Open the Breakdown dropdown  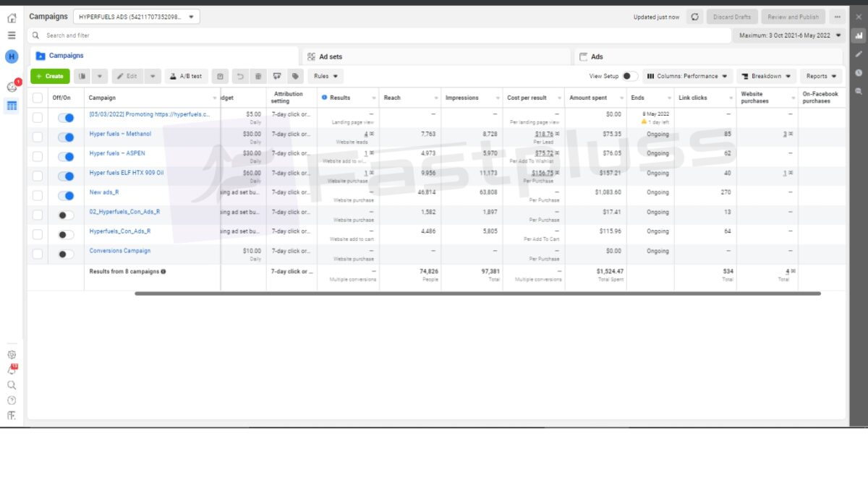click(x=766, y=76)
